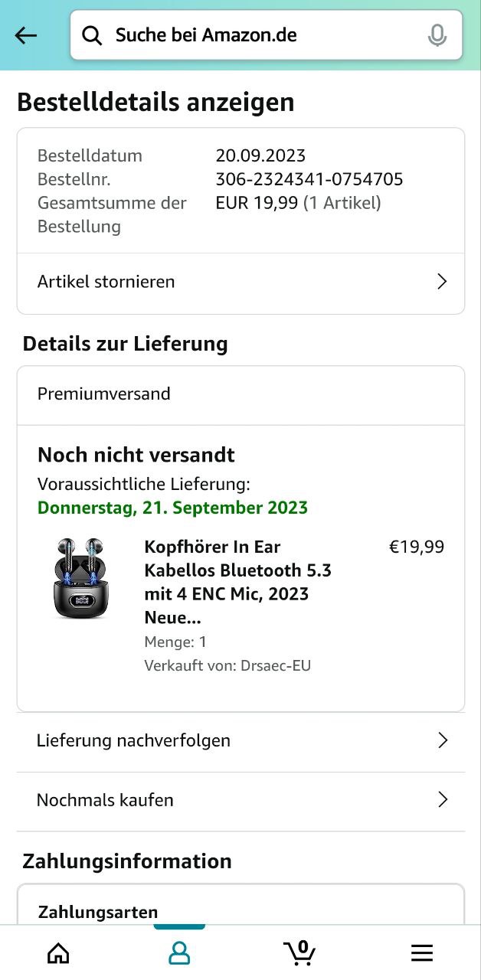Tap the Zahlungsarten payment section
The image size is (481, 980).
click(98, 912)
